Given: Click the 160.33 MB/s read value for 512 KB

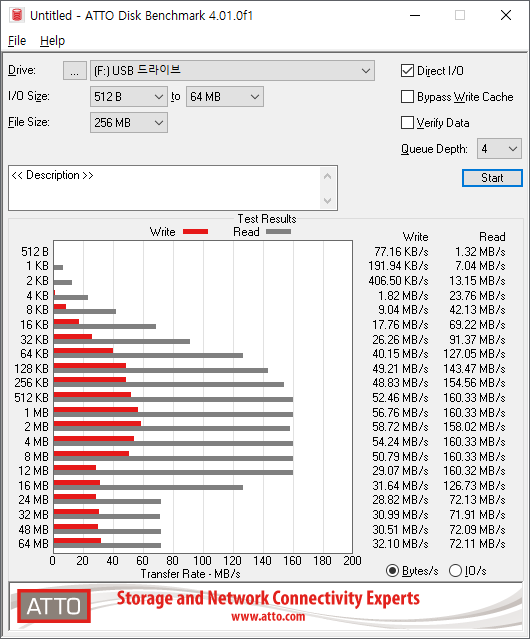Looking at the screenshot, I should pos(474,398).
